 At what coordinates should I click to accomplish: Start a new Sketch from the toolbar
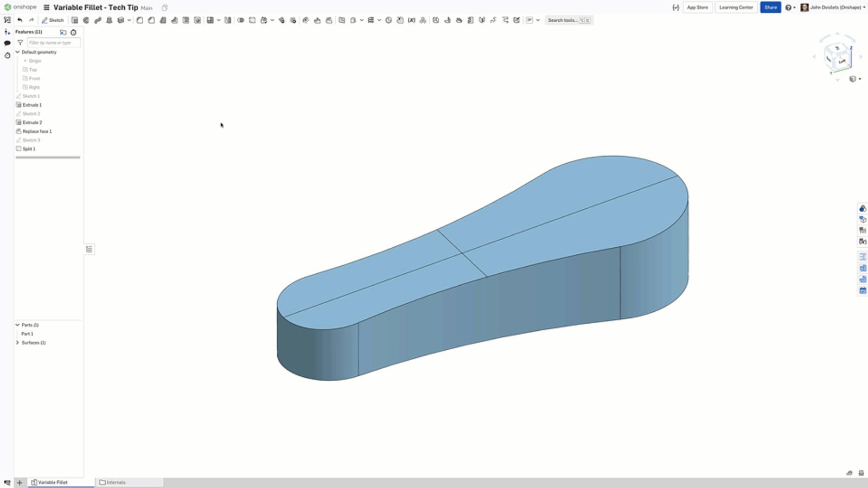pyautogui.click(x=53, y=20)
